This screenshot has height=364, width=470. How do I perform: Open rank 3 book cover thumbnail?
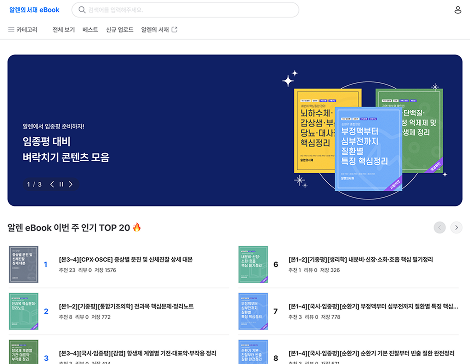tap(23, 352)
